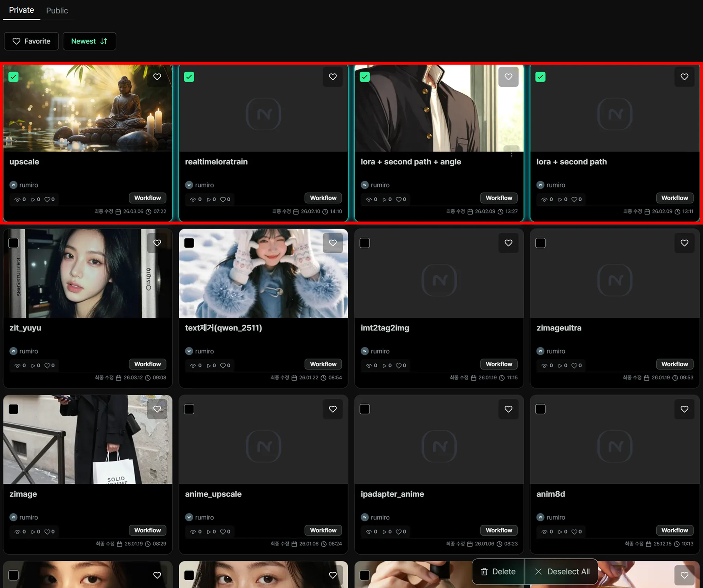Click the clock time icon on realtimeloratrain card
This screenshot has width=703, height=588.
coord(325,212)
